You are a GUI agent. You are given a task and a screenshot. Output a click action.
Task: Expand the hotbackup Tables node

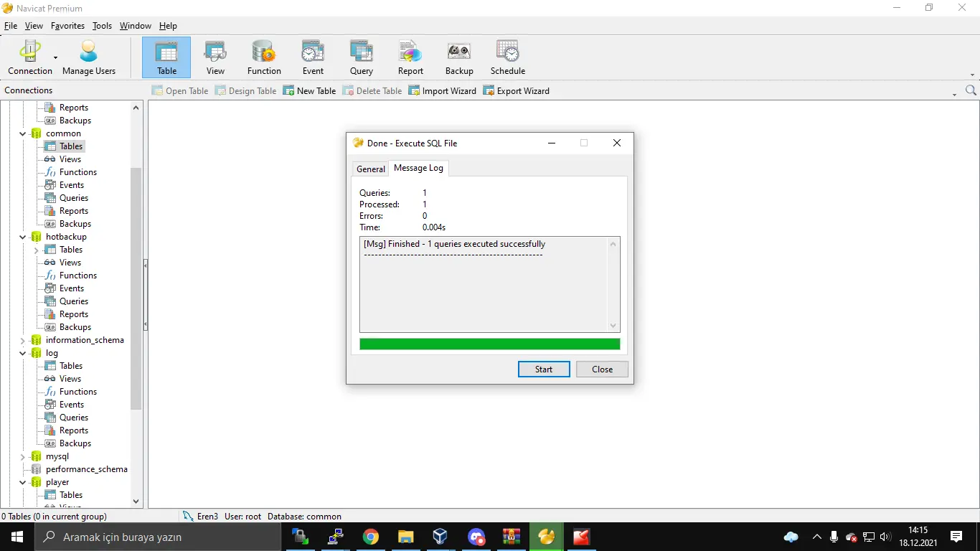[37, 250]
